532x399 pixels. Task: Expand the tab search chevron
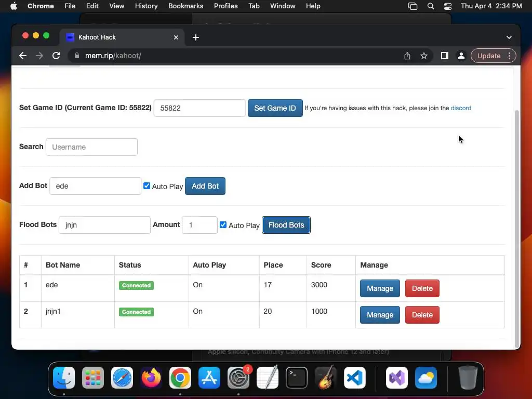pos(509,37)
